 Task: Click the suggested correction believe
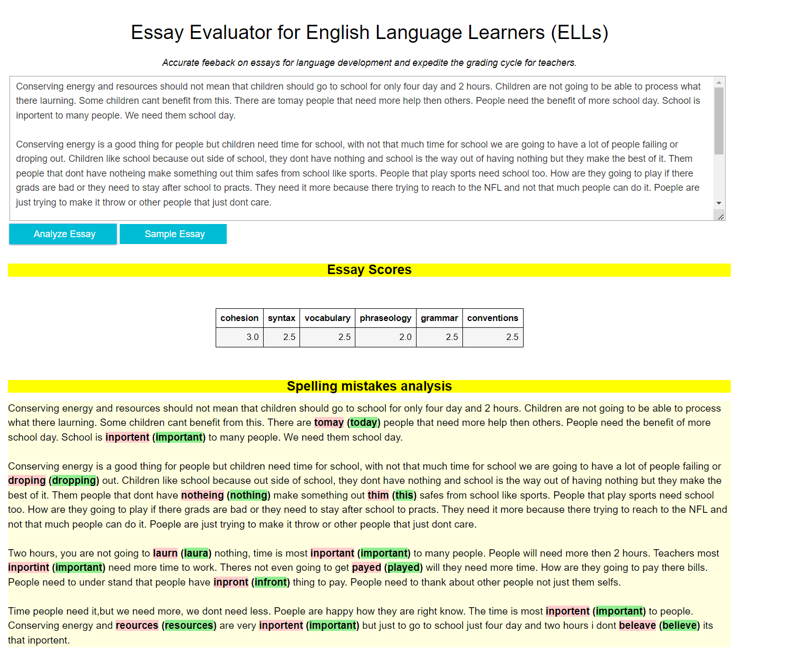point(680,626)
